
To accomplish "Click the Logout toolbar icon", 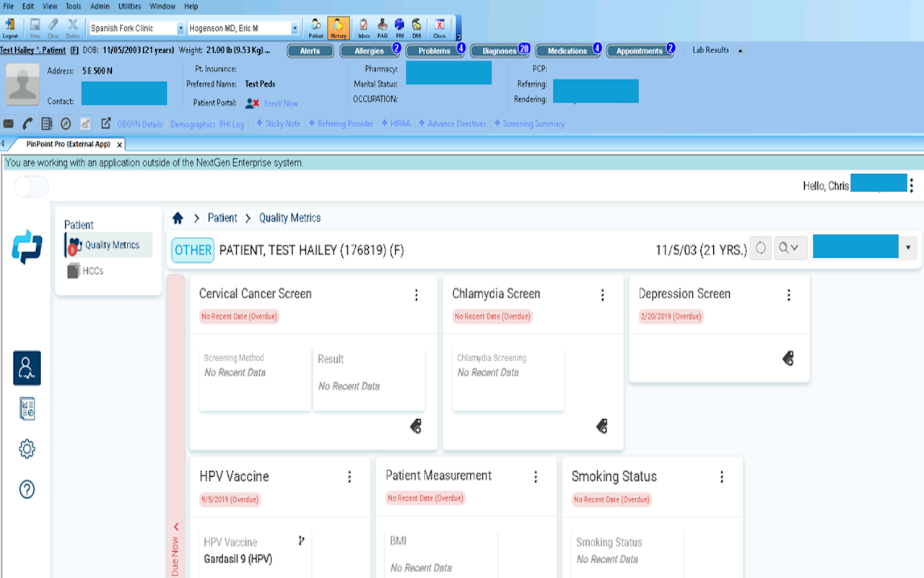I will point(10,27).
